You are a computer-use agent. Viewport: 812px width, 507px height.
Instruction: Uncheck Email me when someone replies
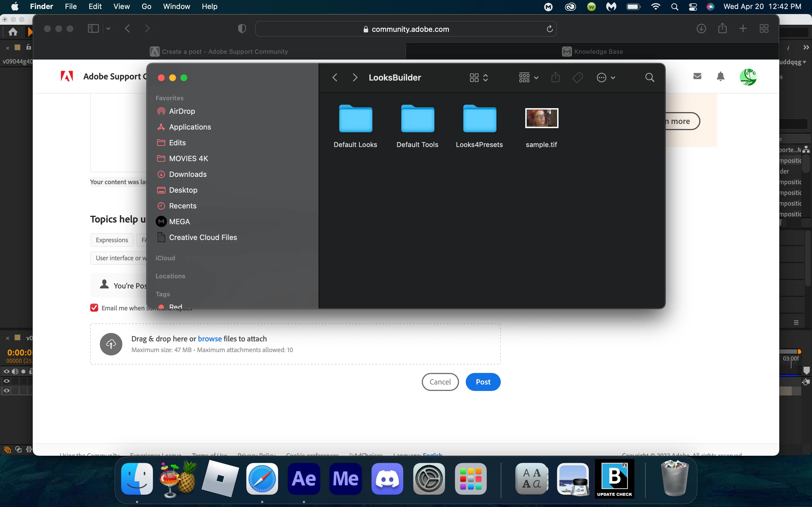(94, 308)
